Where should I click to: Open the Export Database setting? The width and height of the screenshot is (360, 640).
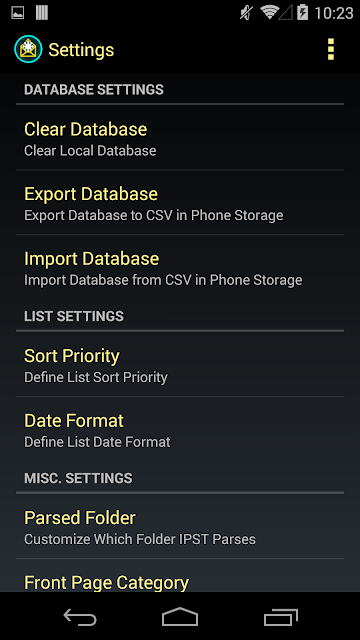pos(180,203)
